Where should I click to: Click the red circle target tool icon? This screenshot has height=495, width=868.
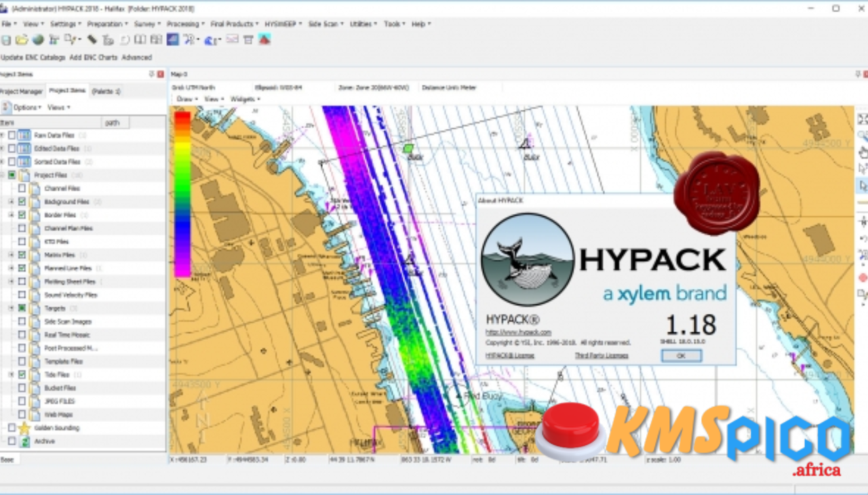(863, 278)
